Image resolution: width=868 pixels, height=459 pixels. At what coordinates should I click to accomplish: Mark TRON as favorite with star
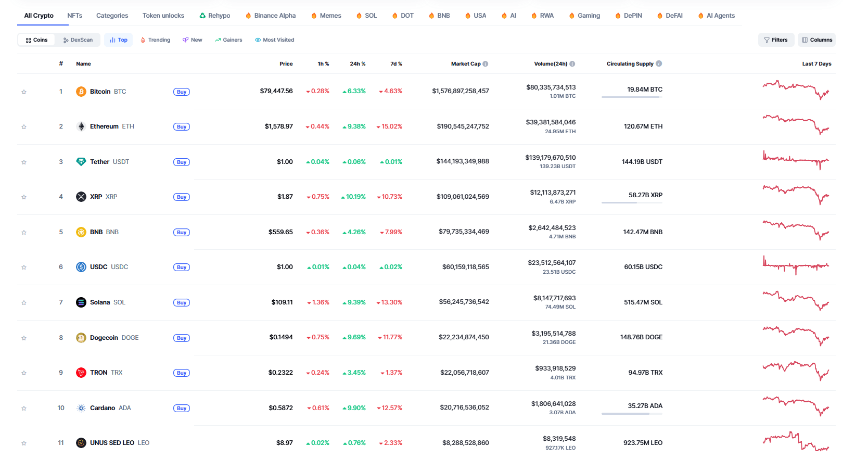(x=24, y=373)
